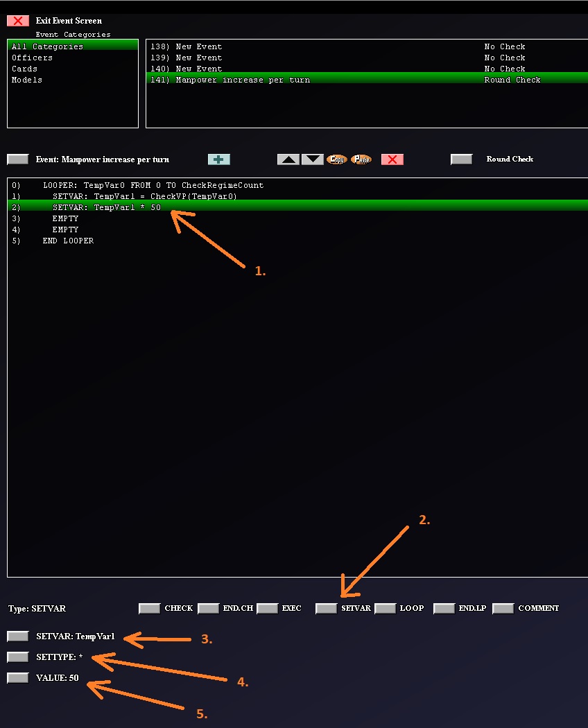Click the button for VALUE: 50
This screenshot has height=728, width=588.
point(17,678)
